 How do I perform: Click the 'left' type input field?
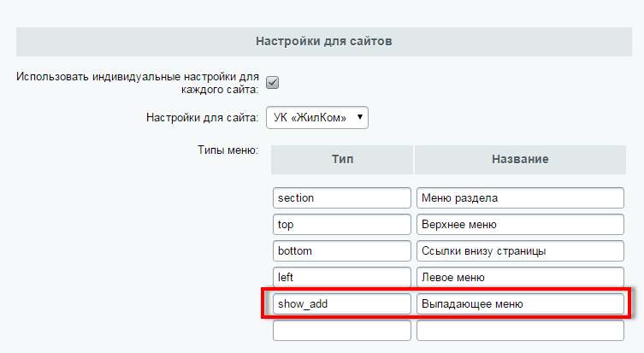click(342, 277)
